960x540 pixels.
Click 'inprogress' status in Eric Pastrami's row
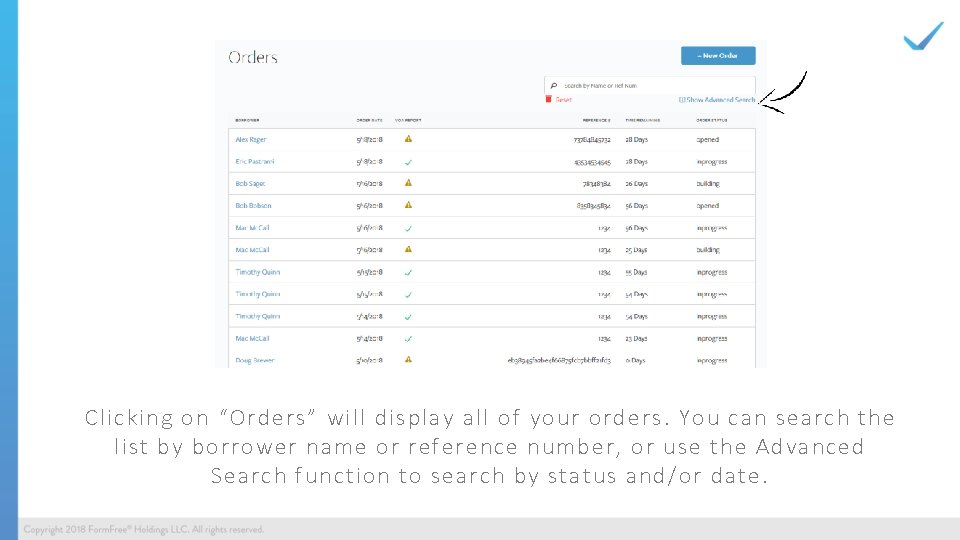tap(711, 162)
